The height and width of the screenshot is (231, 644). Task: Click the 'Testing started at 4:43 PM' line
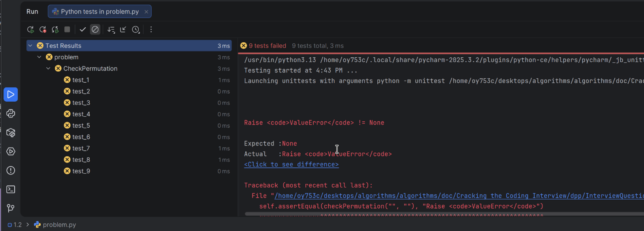tap(301, 70)
